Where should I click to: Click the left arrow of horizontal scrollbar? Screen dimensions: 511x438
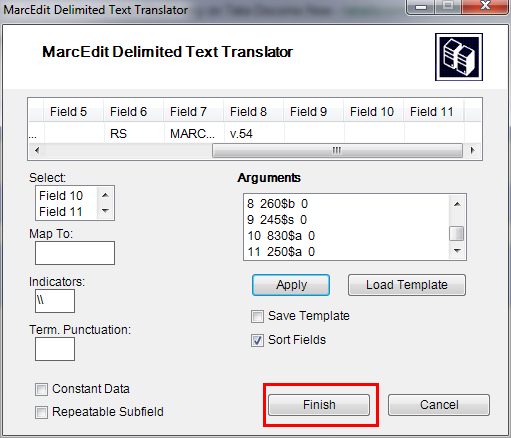(37, 150)
